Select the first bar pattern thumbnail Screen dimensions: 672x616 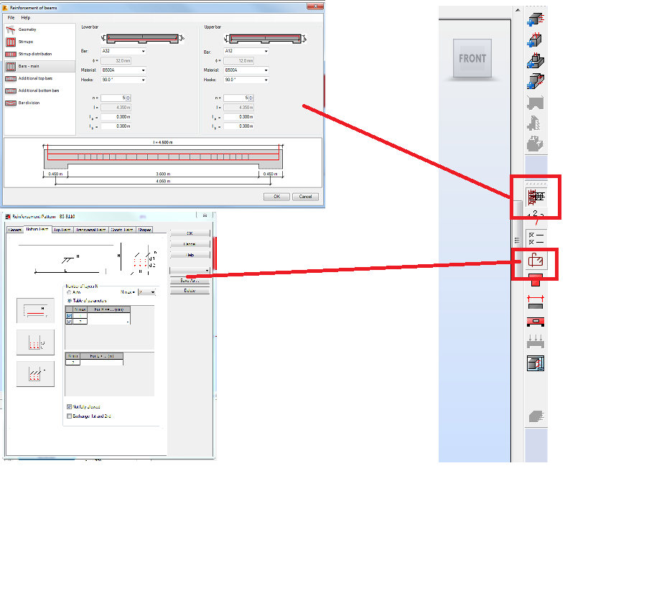(x=35, y=310)
